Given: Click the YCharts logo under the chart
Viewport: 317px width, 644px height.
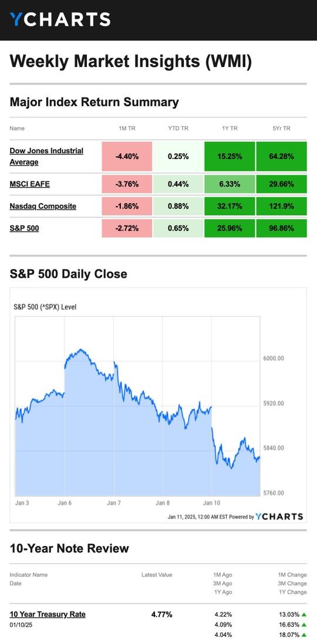Looking at the screenshot, I should (x=279, y=517).
